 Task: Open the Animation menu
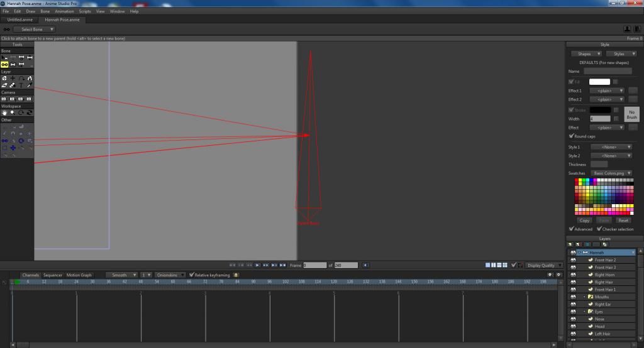click(64, 11)
